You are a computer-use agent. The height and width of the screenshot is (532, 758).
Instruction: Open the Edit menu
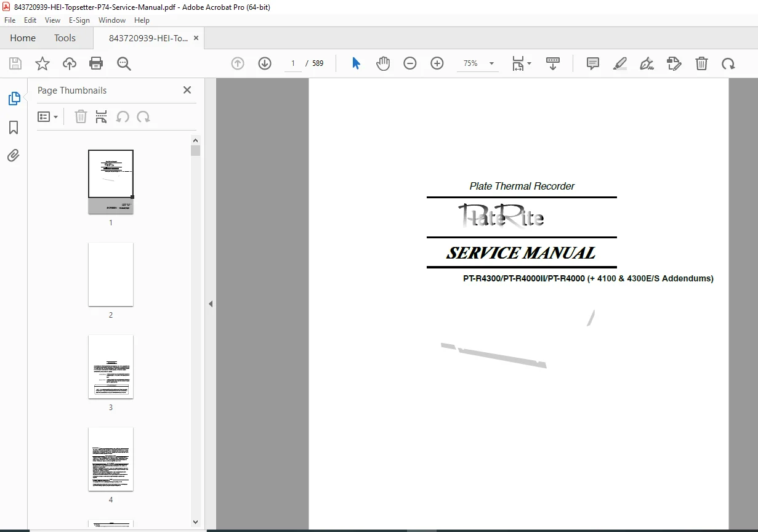(30, 20)
